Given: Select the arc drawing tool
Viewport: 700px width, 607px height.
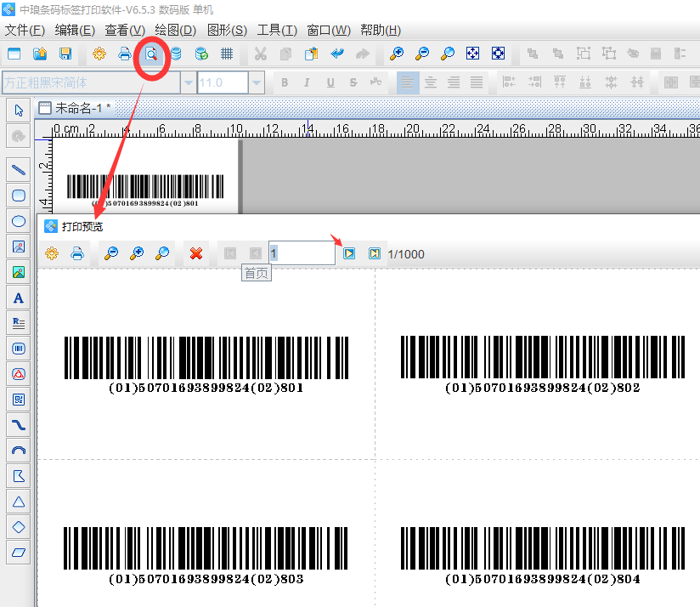Looking at the screenshot, I should click(19, 451).
